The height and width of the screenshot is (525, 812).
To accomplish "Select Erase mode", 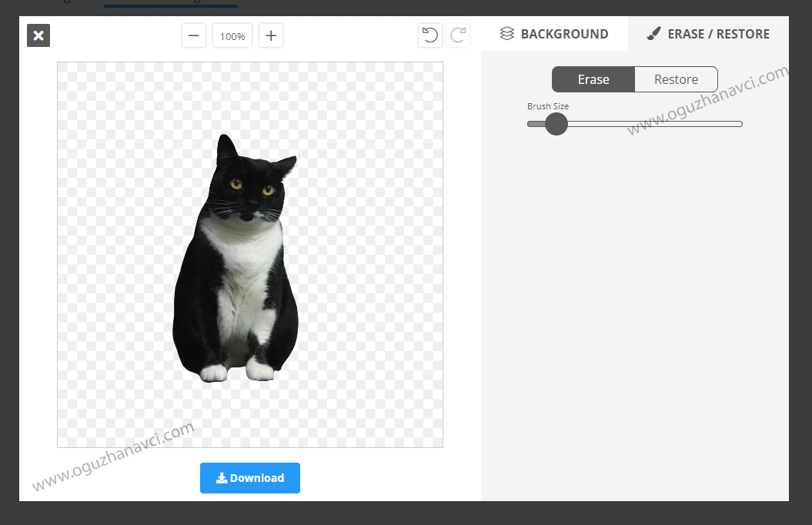I will 593,79.
